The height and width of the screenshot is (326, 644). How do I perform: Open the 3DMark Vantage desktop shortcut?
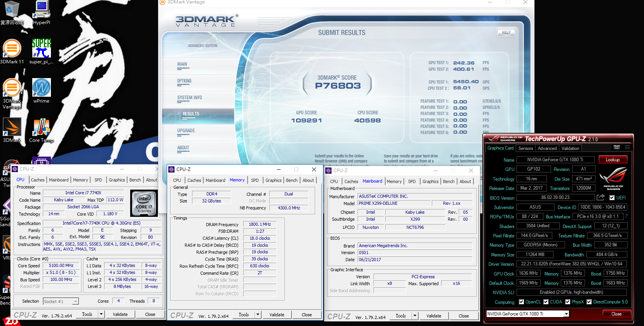click(x=12, y=94)
